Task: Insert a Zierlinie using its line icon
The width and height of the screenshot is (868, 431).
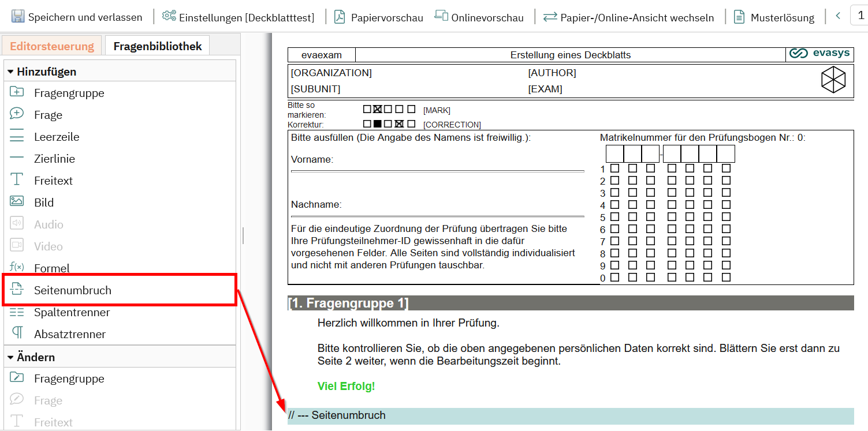Action: [17, 158]
